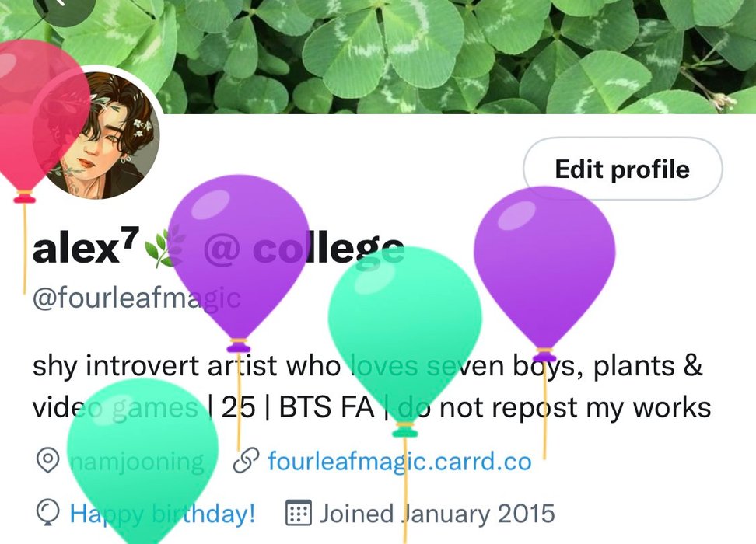The image size is (756, 544).
Task: Click the Joined January 2015 text
Action: click(437, 513)
